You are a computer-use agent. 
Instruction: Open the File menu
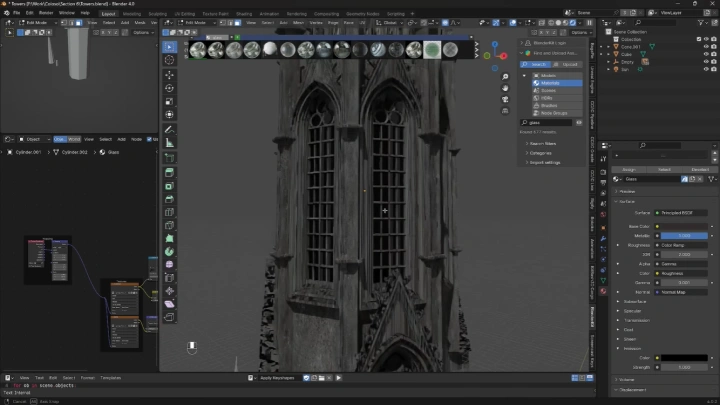pos(17,13)
